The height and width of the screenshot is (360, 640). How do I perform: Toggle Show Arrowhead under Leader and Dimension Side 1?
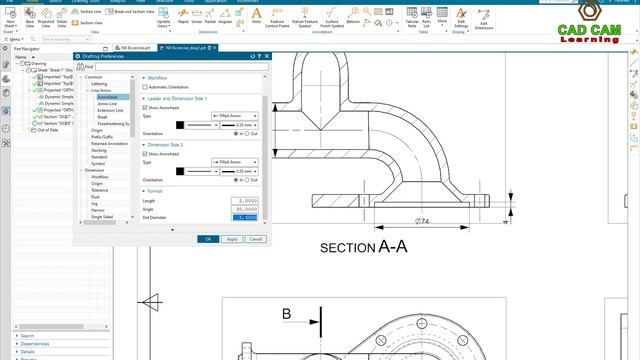144,108
